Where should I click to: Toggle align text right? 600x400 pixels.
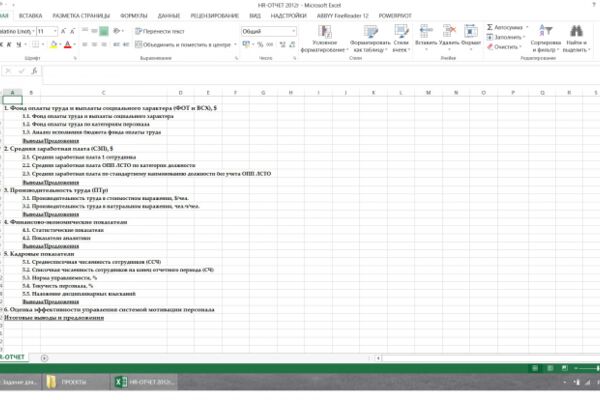click(104, 45)
